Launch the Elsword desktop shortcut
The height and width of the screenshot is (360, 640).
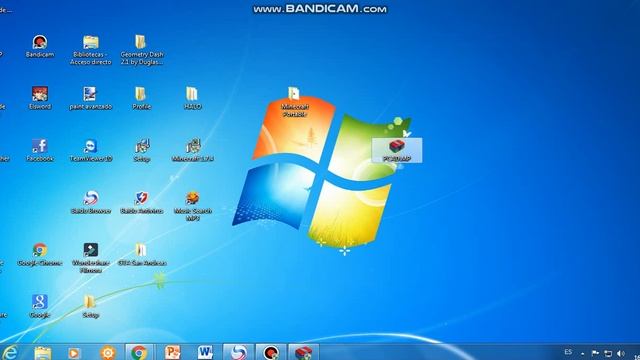click(40, 98)
